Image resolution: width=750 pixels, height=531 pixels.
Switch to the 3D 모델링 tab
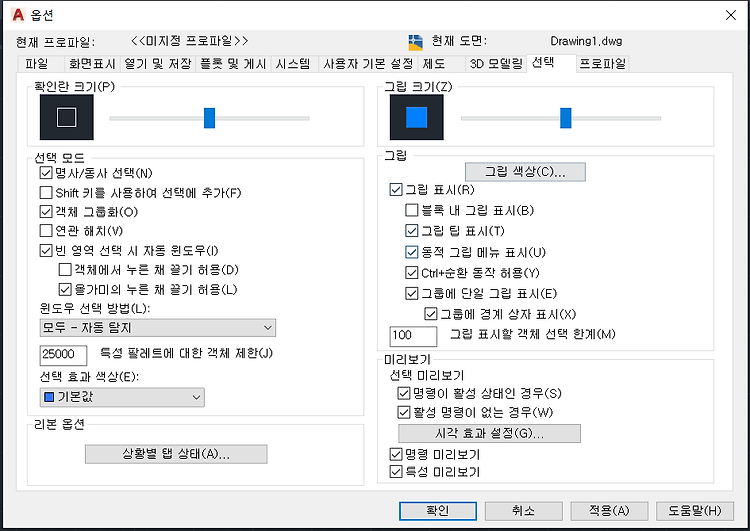click(496, 64)
